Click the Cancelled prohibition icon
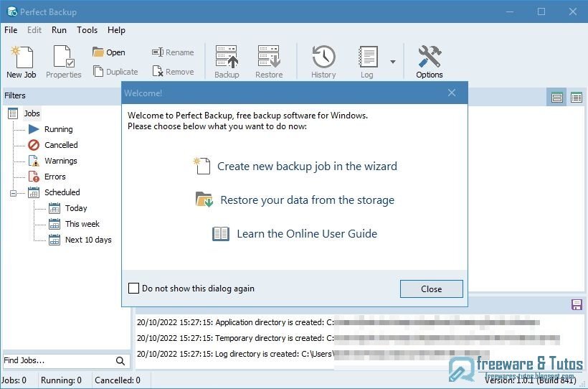This screenshot has height=389, width=588. [x=34, y=145]
